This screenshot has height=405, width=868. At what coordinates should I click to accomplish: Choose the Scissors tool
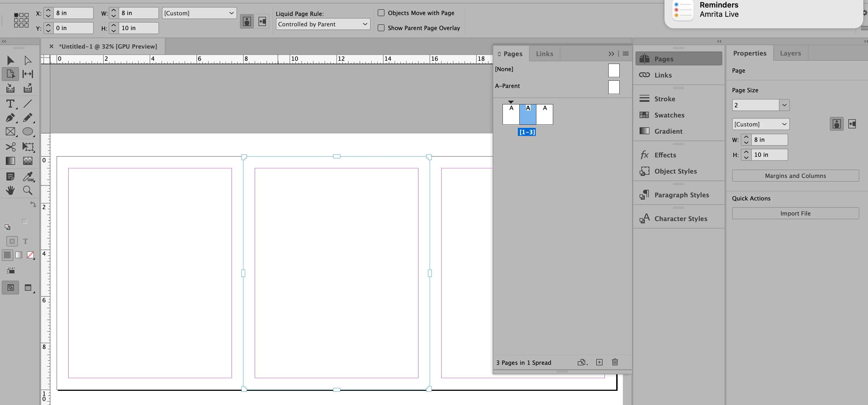point(10,147)
